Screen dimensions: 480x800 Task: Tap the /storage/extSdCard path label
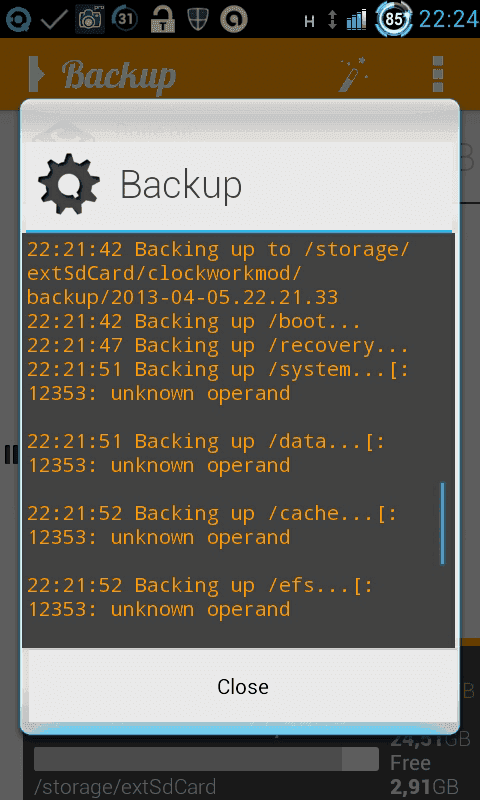coord(125,787)
